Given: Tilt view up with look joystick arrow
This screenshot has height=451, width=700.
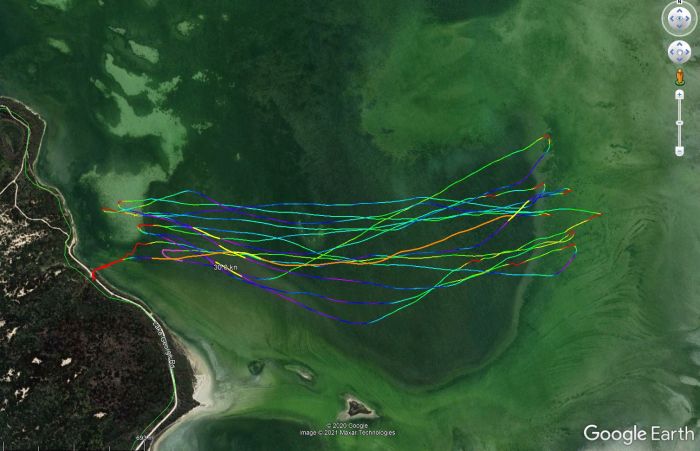Looking at the screenshot, I should (679, 12).
